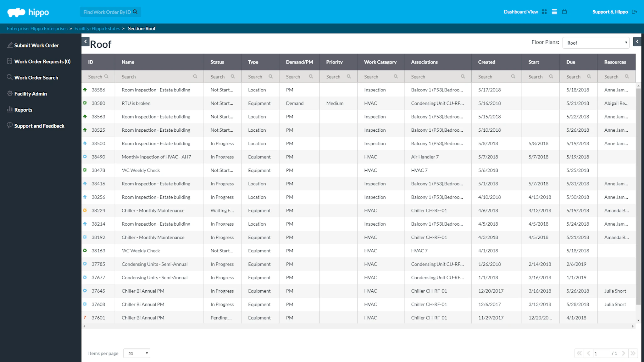The image size is (644, 362).
Task: Log out using the exit icon
Action: click(x=635, y=12)
